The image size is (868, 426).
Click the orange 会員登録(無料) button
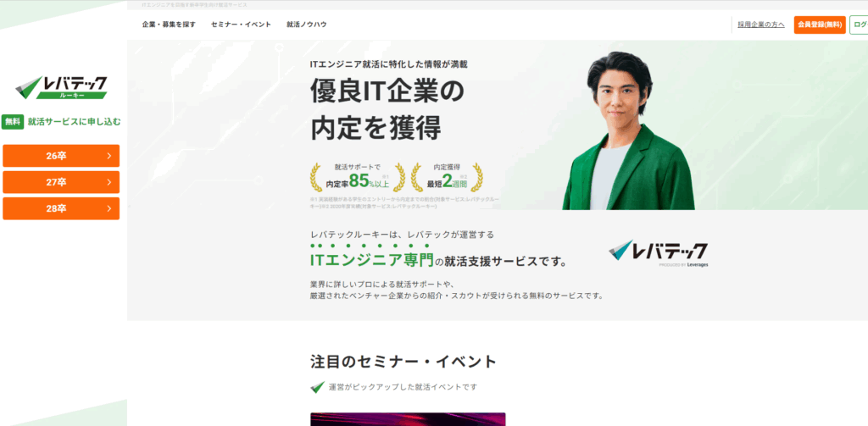(820, 25)
